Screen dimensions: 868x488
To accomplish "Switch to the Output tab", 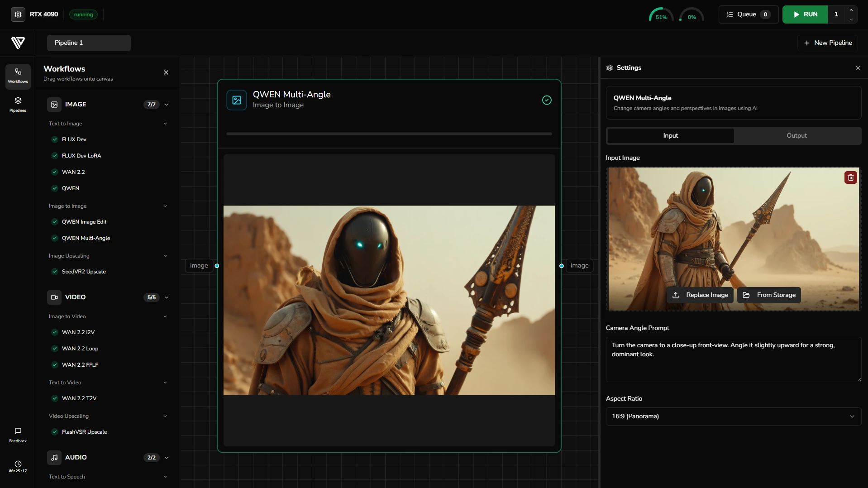I will pyautogui.click(x=796, y=136).
